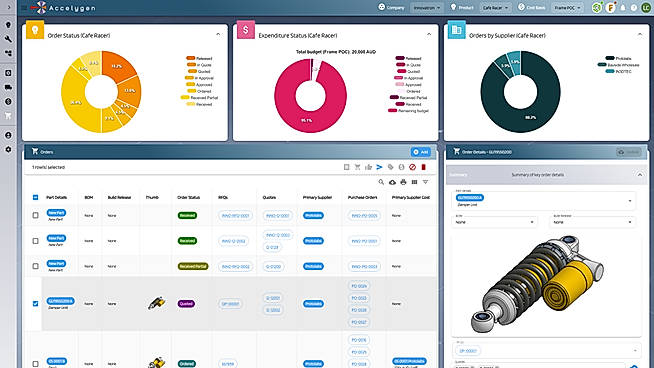Click the bar chart icon in orders toolbar
Image resolution: width=654 pixels, height=368 pixels.
(368, 167)
